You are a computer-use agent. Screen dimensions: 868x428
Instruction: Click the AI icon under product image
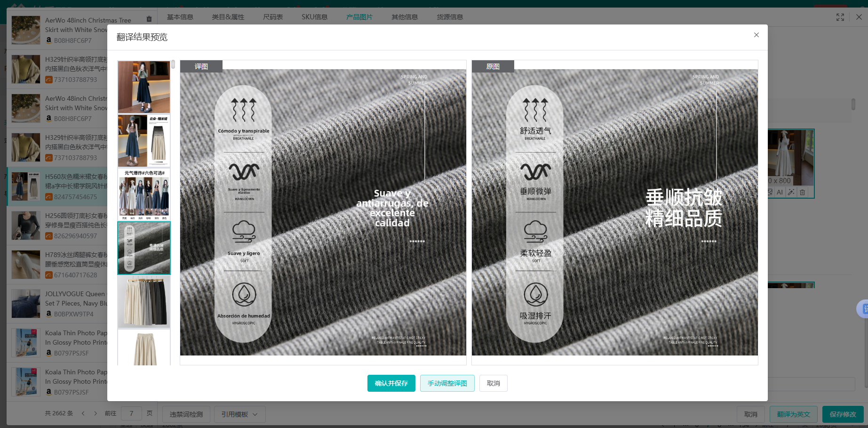[x=780, y=192]
